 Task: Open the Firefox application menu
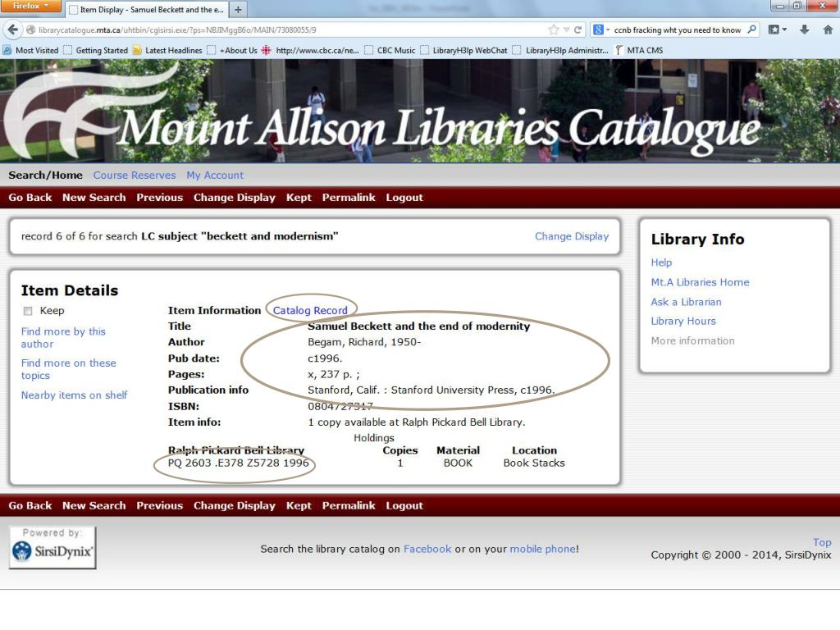tap(31, 6)
